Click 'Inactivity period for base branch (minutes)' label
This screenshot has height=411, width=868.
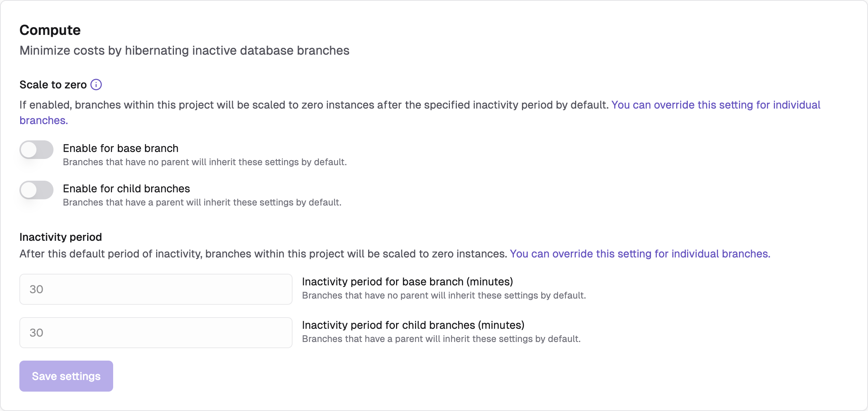408,281
